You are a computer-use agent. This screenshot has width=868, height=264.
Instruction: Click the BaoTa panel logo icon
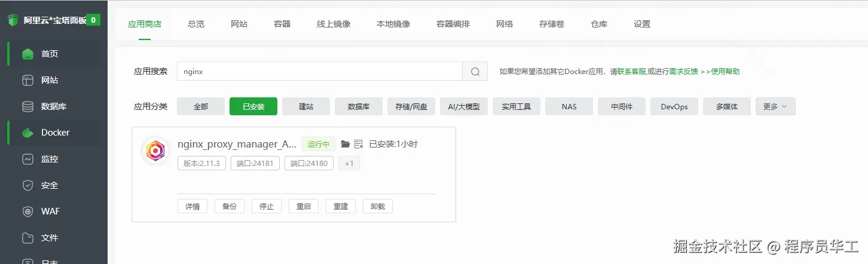pyautogui.click(x=13, y=20)
